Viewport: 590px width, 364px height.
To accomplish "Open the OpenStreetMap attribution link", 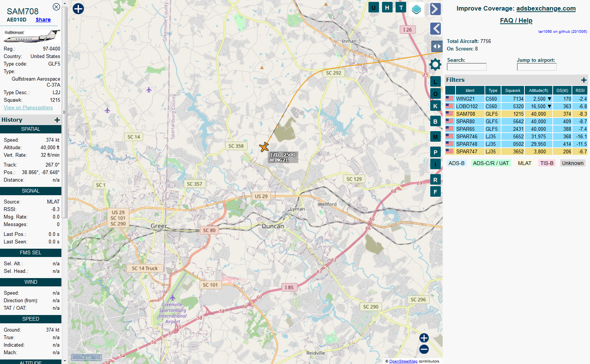I will [403, 361].
